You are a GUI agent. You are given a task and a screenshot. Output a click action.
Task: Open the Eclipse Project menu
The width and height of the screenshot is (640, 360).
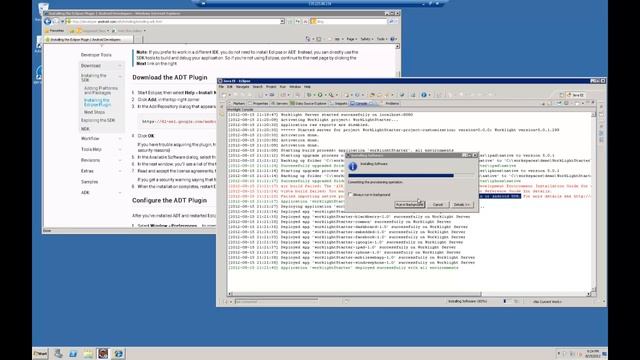coord(271,87)
